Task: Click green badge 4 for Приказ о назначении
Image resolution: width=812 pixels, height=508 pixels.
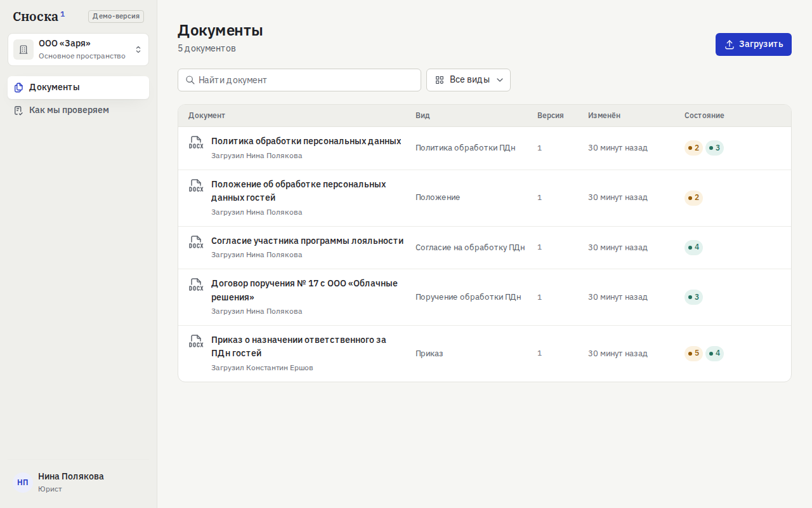Action: pyautogui.click(x=714, y=354)
